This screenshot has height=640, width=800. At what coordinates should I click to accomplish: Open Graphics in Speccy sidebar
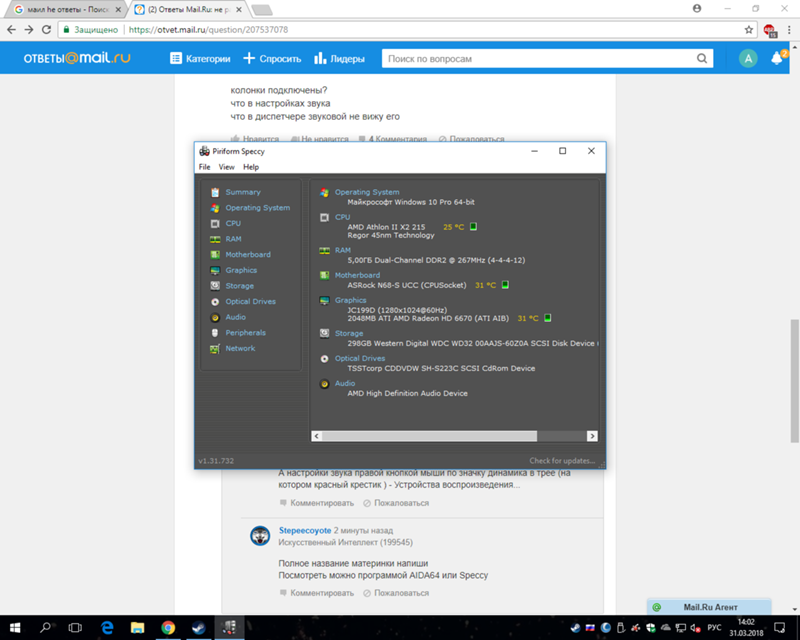point(241,270)
